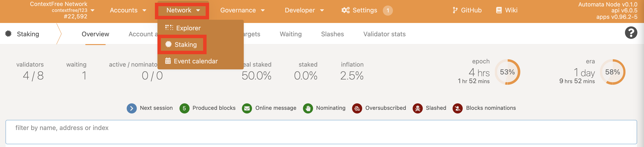This screenshot has width=644, height=147.
Task: Switch to the Waiting tab
Action: [291, 34]
